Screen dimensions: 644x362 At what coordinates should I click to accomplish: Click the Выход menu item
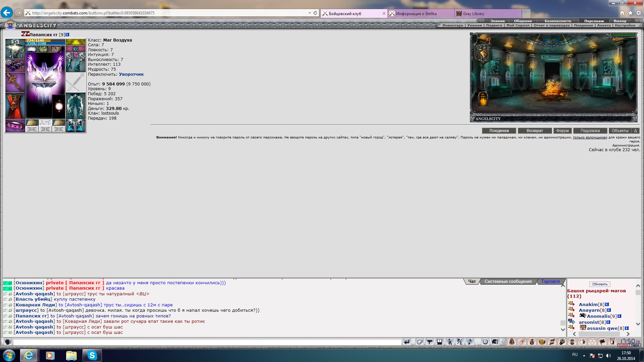pos(620,21)
